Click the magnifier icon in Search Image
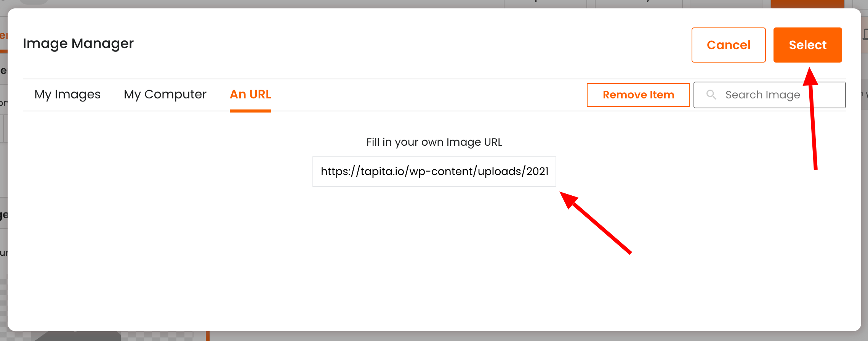 tap(711, 95)
